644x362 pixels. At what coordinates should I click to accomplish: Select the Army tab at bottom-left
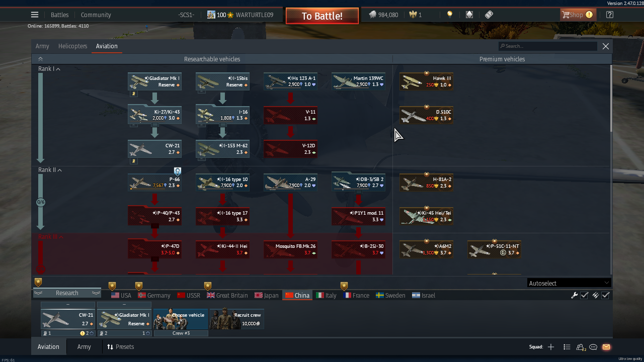coord(84,347)
